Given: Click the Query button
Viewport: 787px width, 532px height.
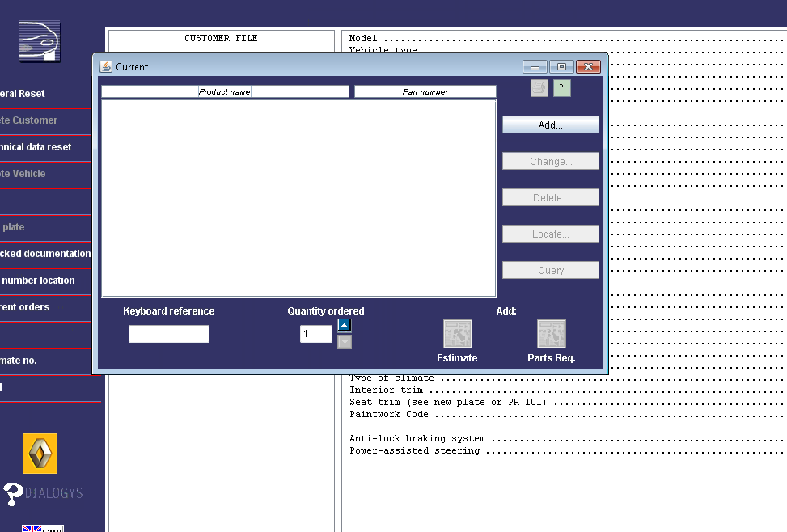Looking at the screenshot, I should click(551, 270).
